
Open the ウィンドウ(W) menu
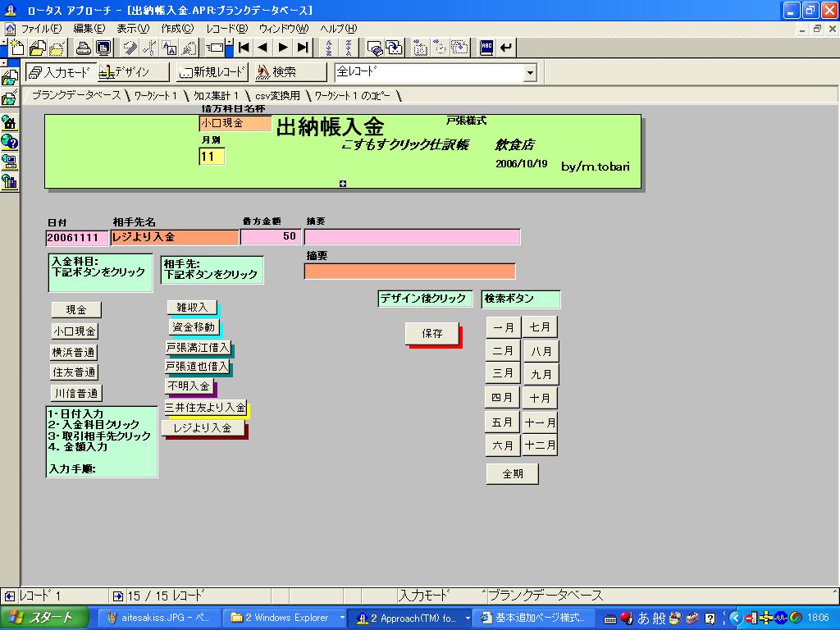click(x=283, y=29)
